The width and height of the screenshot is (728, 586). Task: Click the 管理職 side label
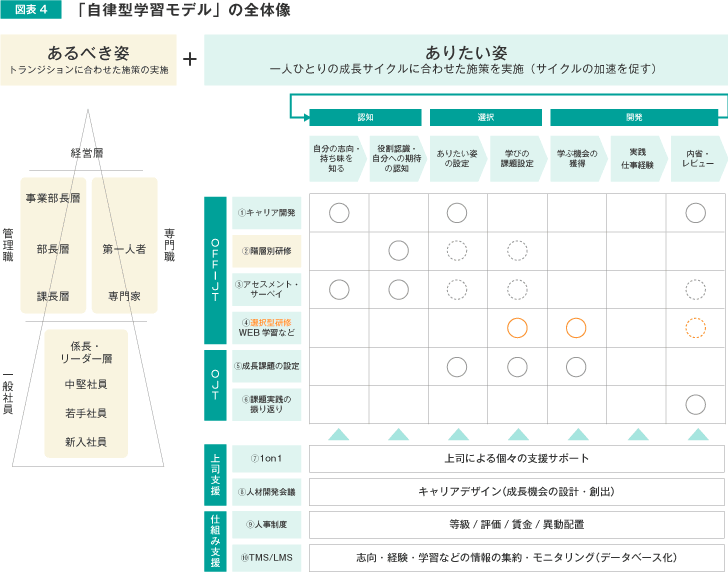[x=8, y=245]
